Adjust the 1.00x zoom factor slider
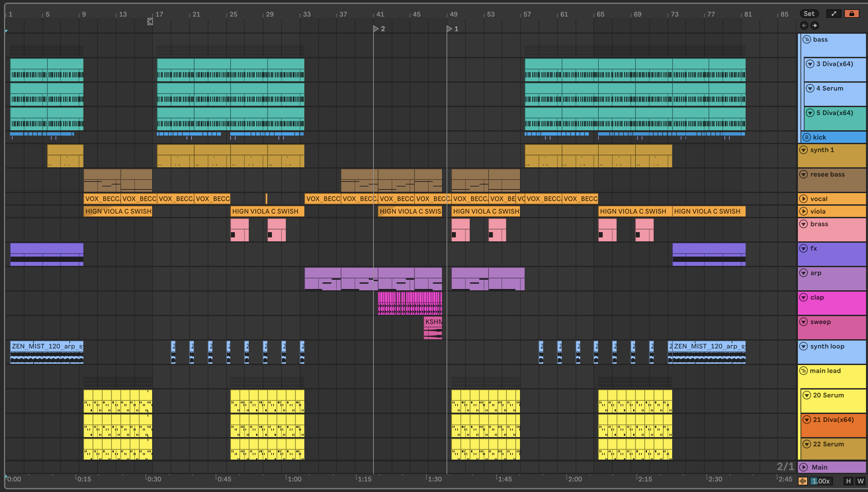The image size is (868, 492). point(821,481)
